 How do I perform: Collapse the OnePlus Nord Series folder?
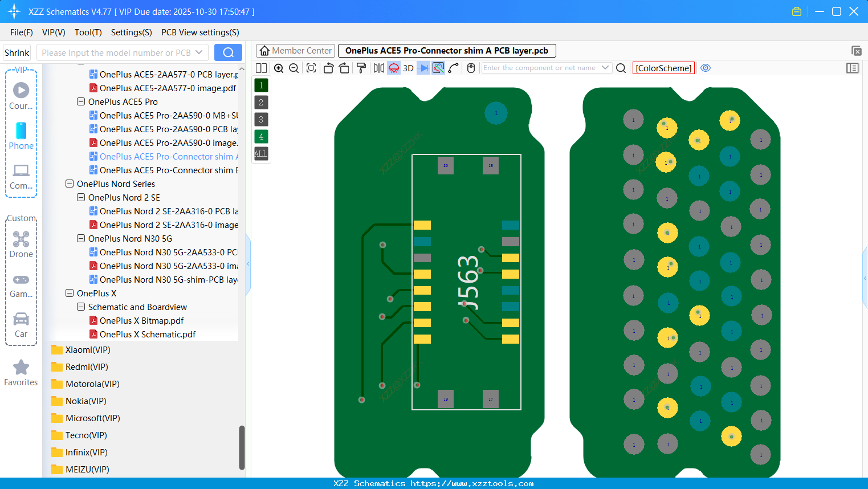click(69, 184)
